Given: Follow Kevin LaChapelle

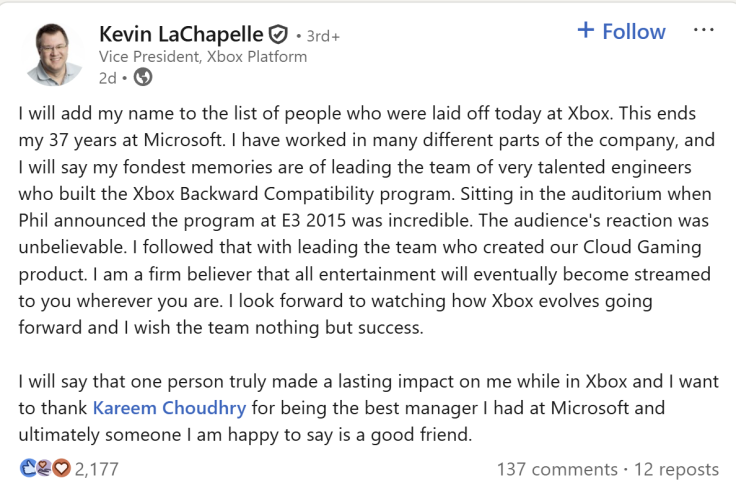Looking at the screenshot, I should coord(621,31).
